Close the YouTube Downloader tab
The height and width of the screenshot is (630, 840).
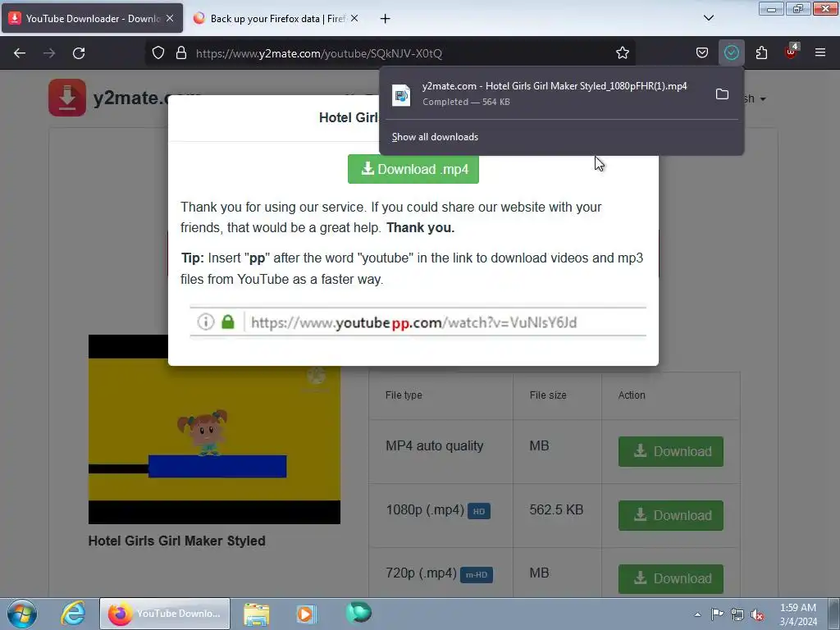(x=170, y=18)
